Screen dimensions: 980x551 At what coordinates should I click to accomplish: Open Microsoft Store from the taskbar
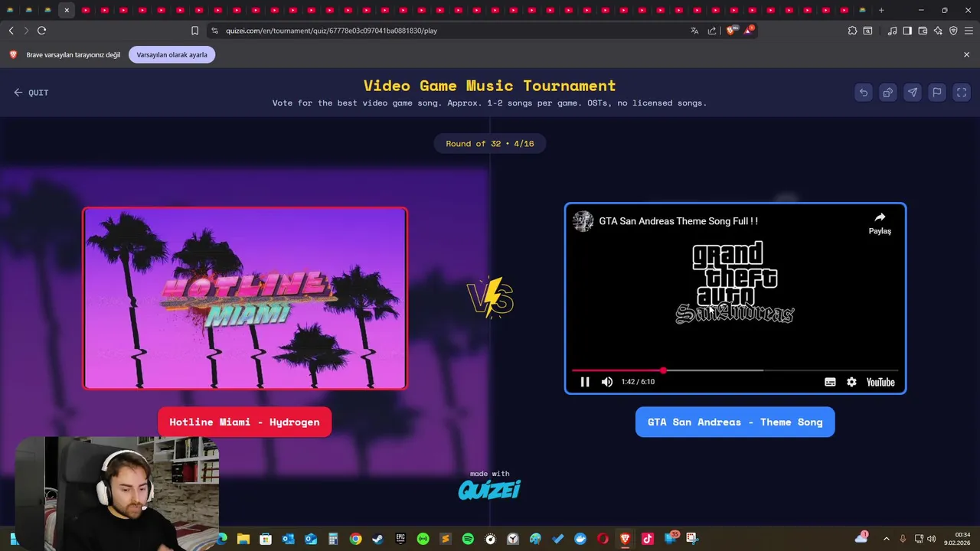pos(266,539)
